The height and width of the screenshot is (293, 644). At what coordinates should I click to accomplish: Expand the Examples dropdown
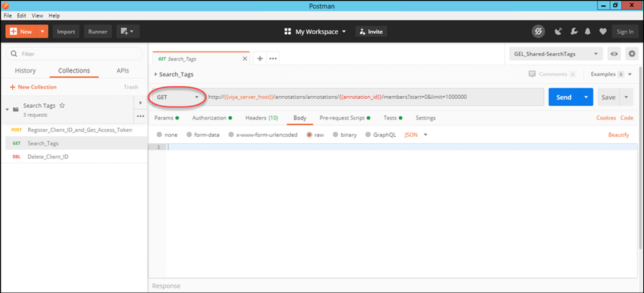coord(610,74)
